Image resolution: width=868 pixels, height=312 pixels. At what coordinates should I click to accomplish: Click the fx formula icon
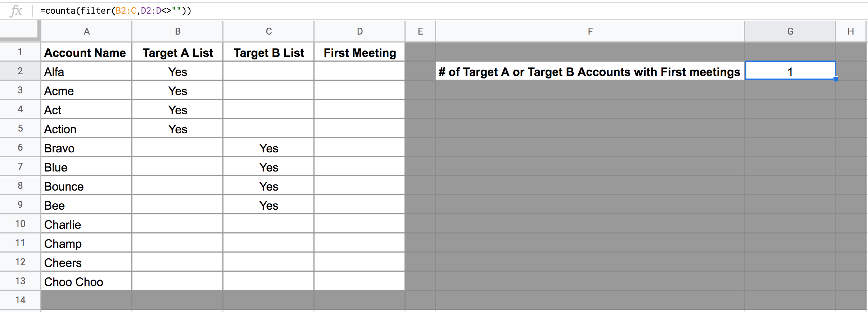[16, 11]
